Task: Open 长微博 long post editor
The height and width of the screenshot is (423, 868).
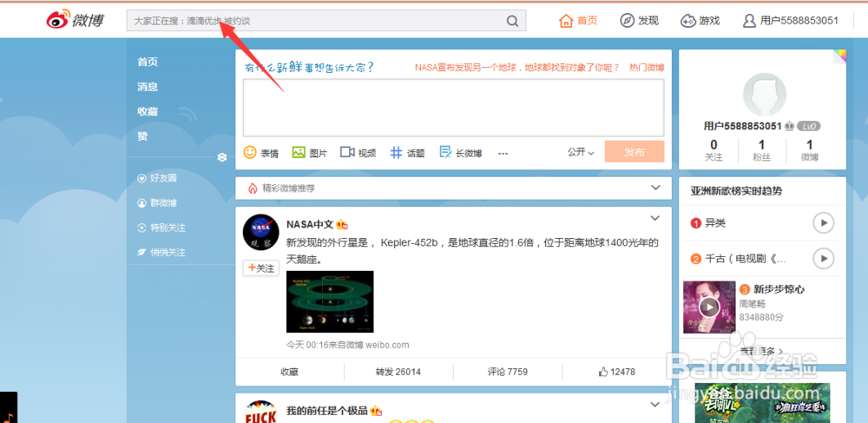Action: click(x=461, y=152)
